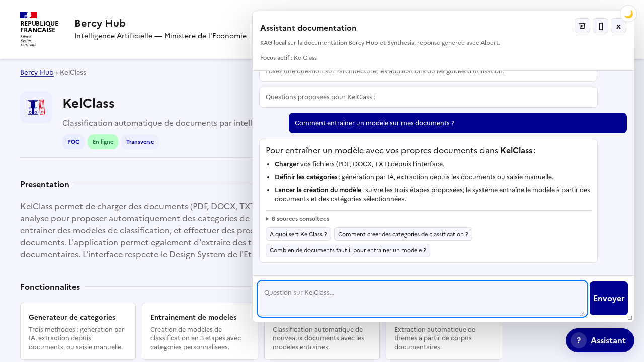Toggle dark mode with the moon icon
The image size is (644, 362).
pyautogui.click(x=628, y=14)
